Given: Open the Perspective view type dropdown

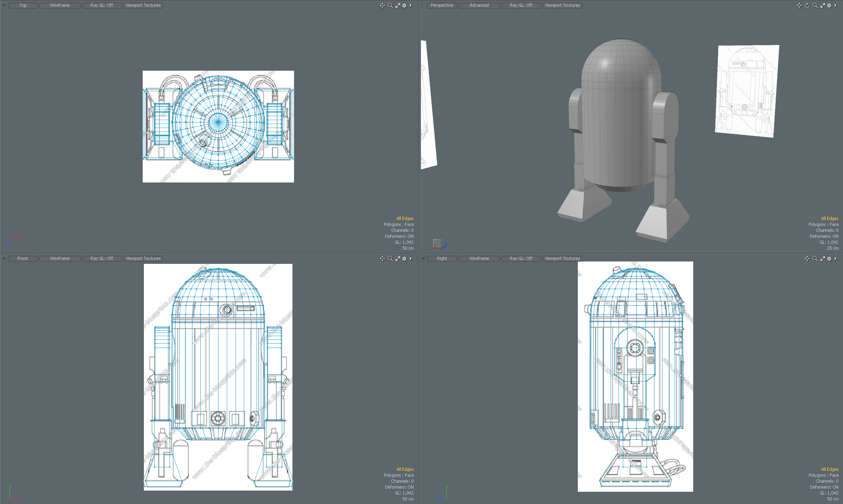Looking at the screenshot, I should 442,6.
